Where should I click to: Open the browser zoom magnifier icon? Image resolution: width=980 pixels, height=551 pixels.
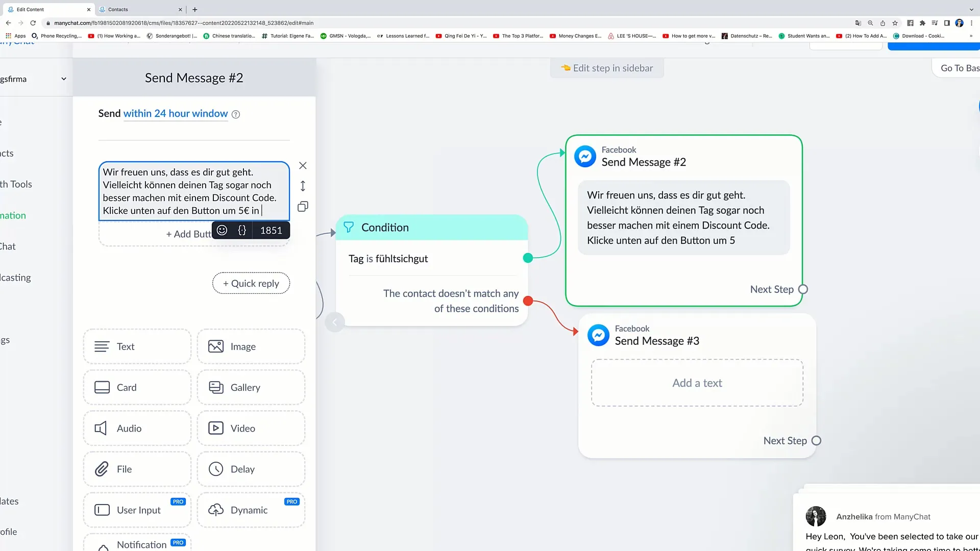pos(870,23)
